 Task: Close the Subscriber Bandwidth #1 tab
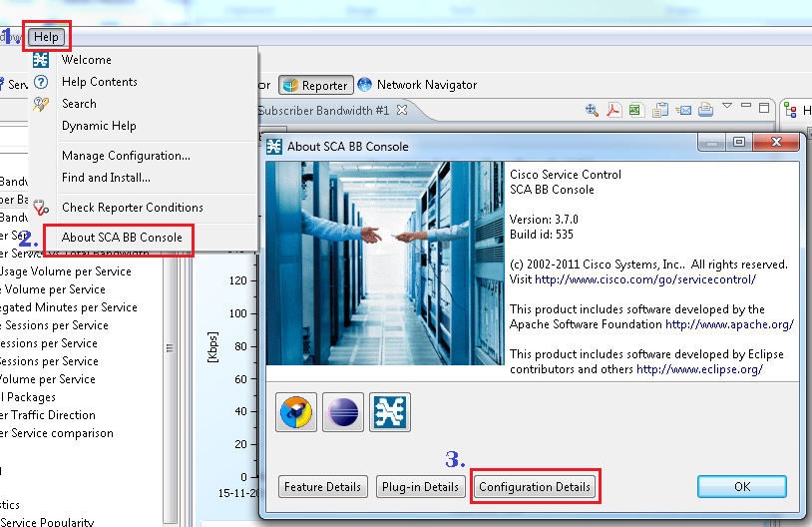click(x=402, y=111)
